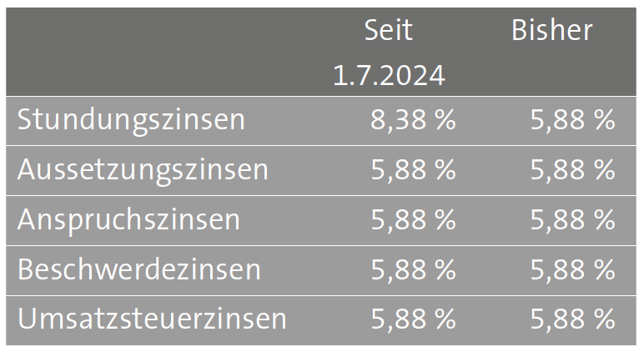Select the 8,38 % Stundungszinsen value
Screen dimensions: 644x352
[x=413, y=120]
